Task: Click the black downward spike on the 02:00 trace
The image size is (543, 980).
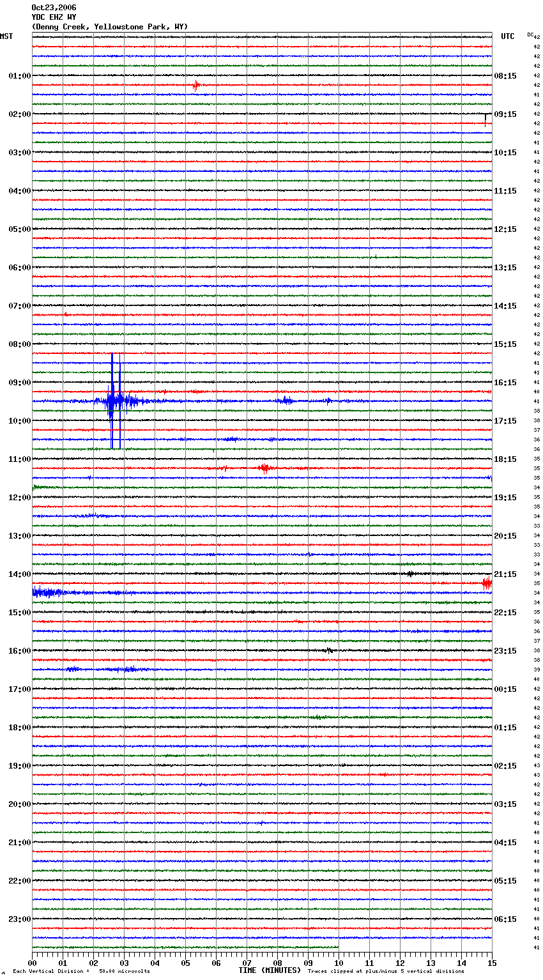Action: (x=486, y=119)
